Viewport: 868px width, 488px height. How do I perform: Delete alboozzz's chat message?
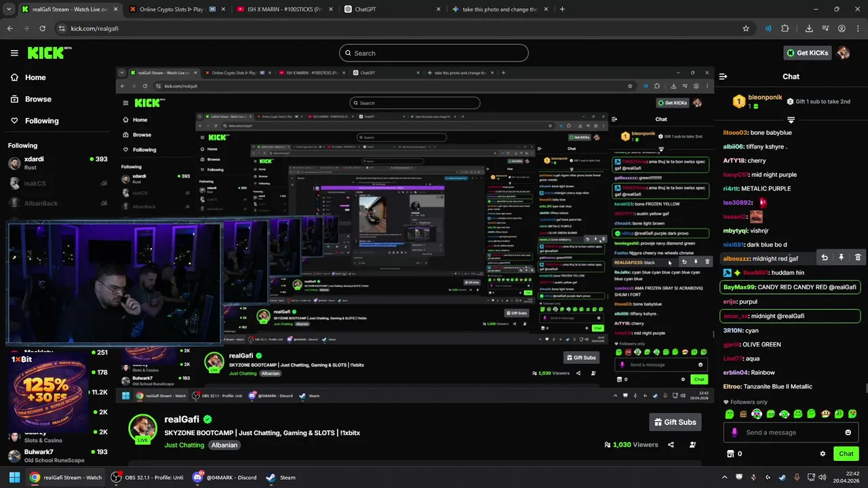858,258
